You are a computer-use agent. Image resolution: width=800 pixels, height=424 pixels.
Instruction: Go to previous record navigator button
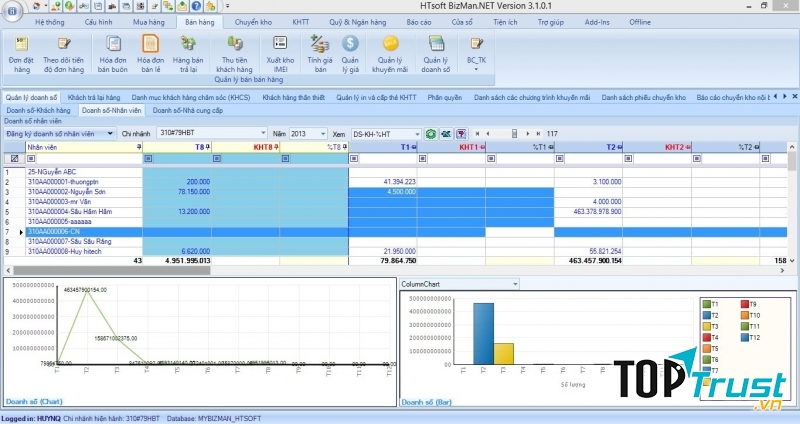[488, 134]
